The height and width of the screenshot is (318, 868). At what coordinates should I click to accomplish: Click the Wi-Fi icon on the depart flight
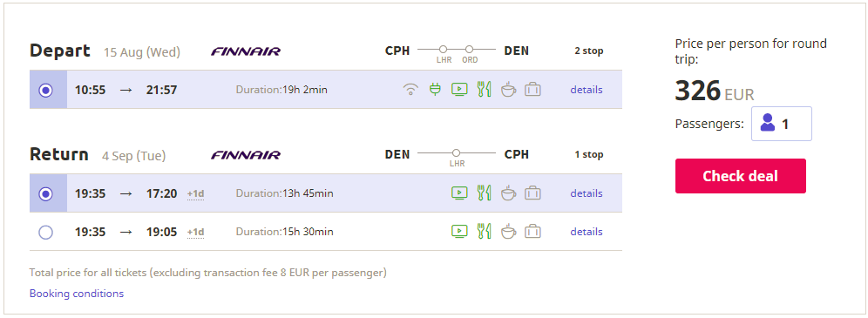click(410, 90)
